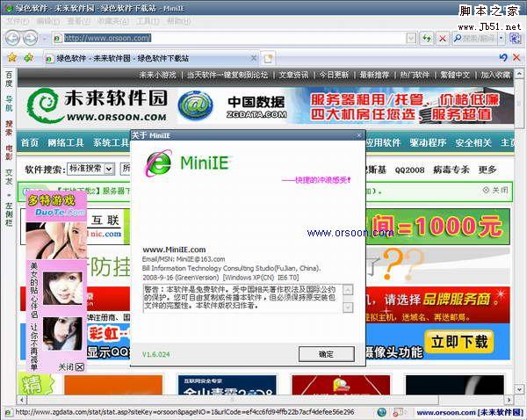
Task: Open the 文章资讯 link
Action: [293, 75]
